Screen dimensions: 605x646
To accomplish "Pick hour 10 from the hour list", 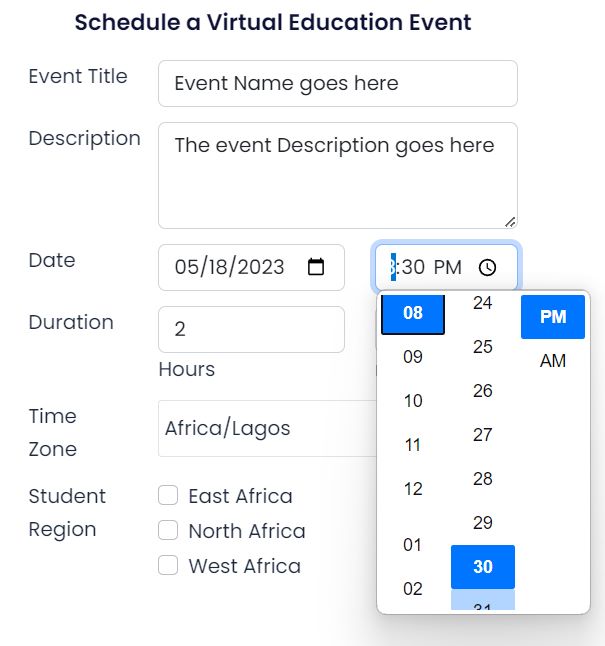I will tap(412, 401).
